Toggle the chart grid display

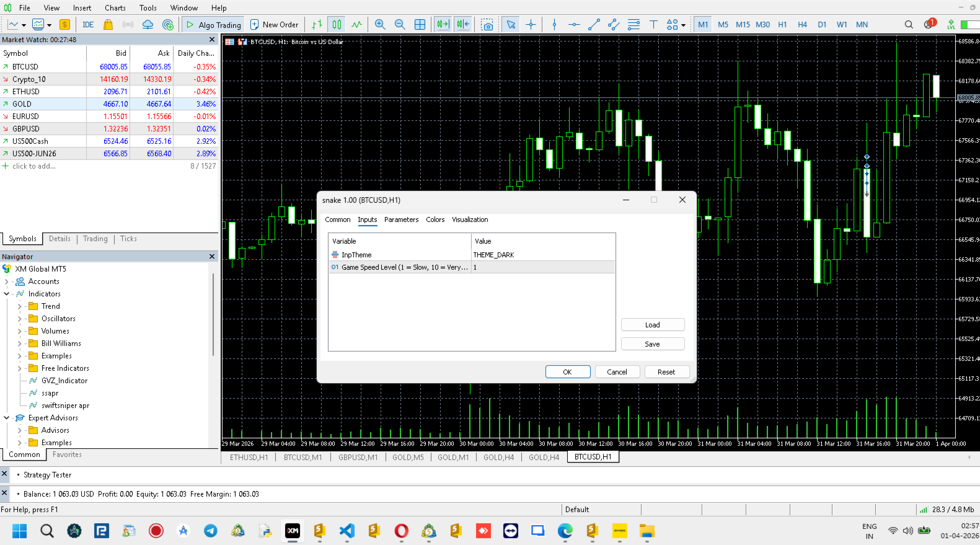point(420,25)
